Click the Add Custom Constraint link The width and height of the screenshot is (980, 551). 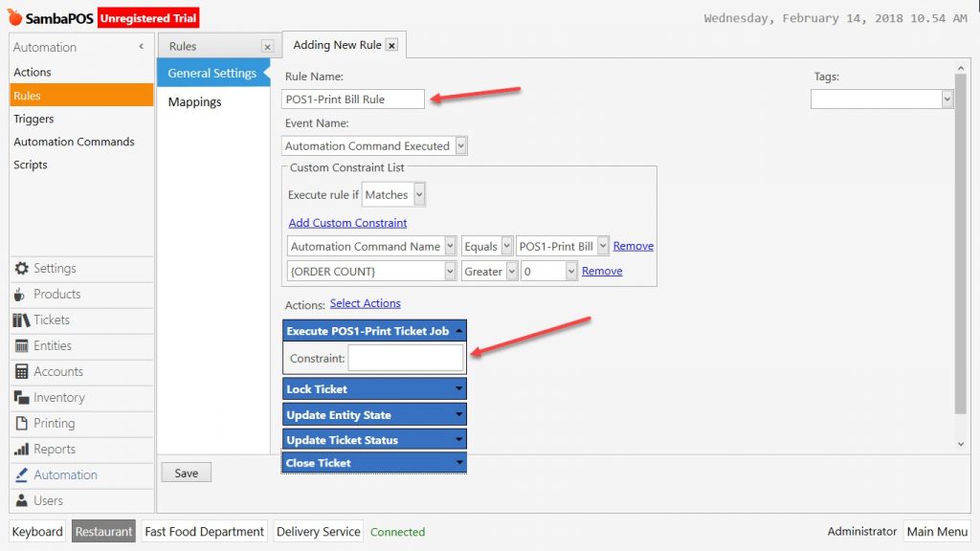tap(347, 222)
